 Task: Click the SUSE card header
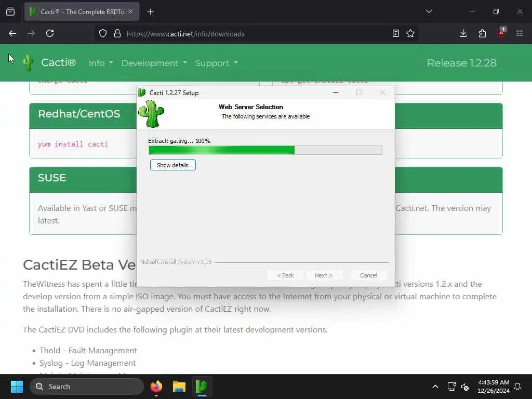pos(83,180)
